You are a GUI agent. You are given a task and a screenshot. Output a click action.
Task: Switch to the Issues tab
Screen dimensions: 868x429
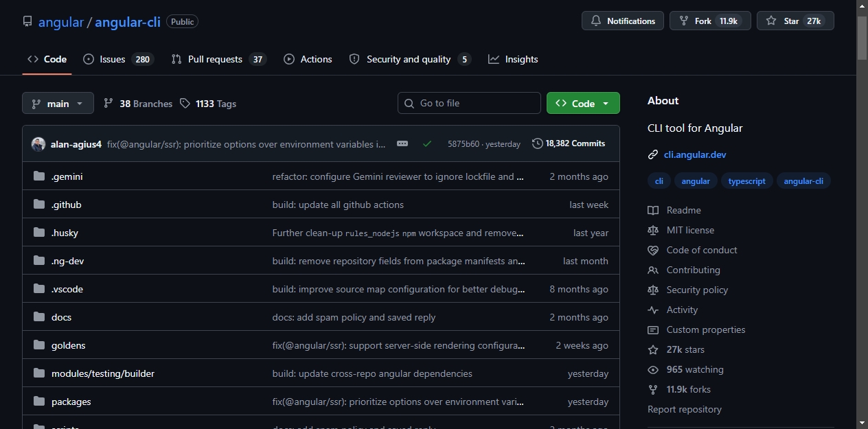click(x=118, y=59)
